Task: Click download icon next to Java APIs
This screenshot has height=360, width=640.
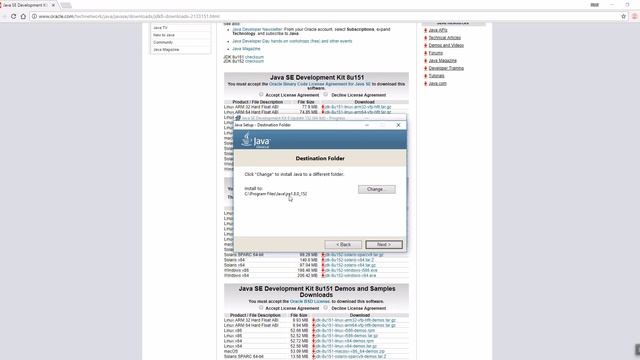Action: [425, 30]
